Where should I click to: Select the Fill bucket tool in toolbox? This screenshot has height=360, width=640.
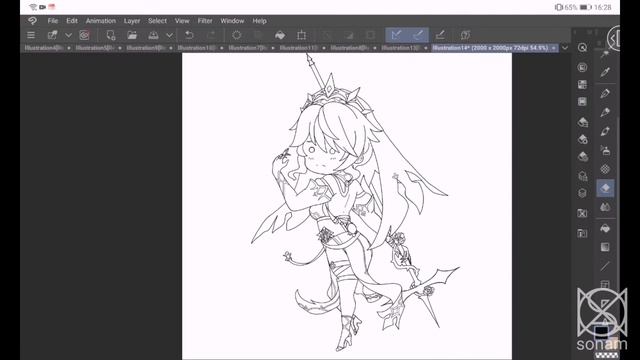coord(605,228)
